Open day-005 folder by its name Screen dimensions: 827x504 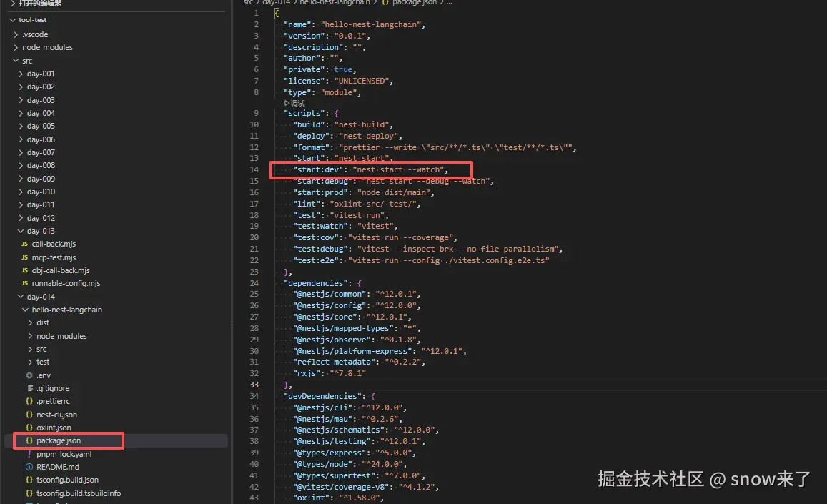pos(41,126)
